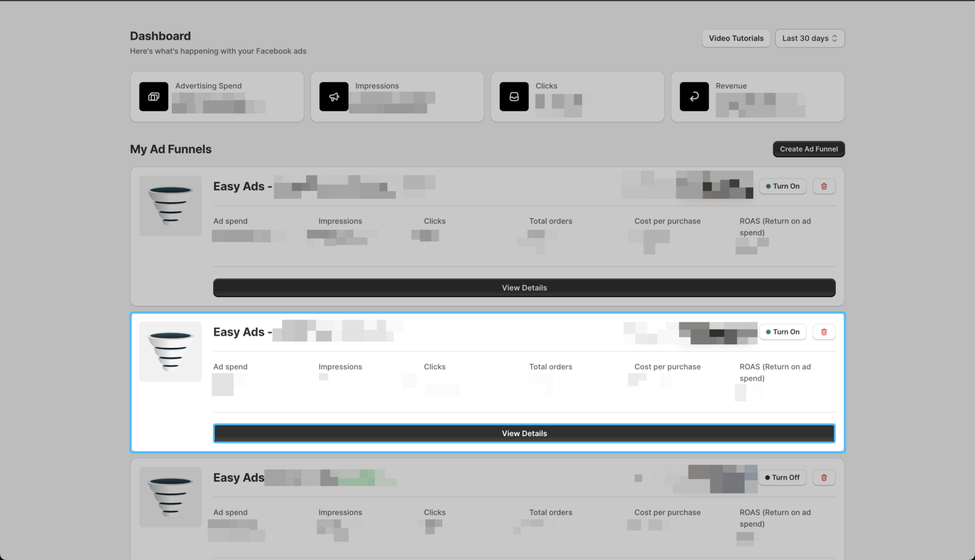This screenshot has width=975, height=560.
Task: Click the first funnel's thumbnail image
Action: click(171, 206)
